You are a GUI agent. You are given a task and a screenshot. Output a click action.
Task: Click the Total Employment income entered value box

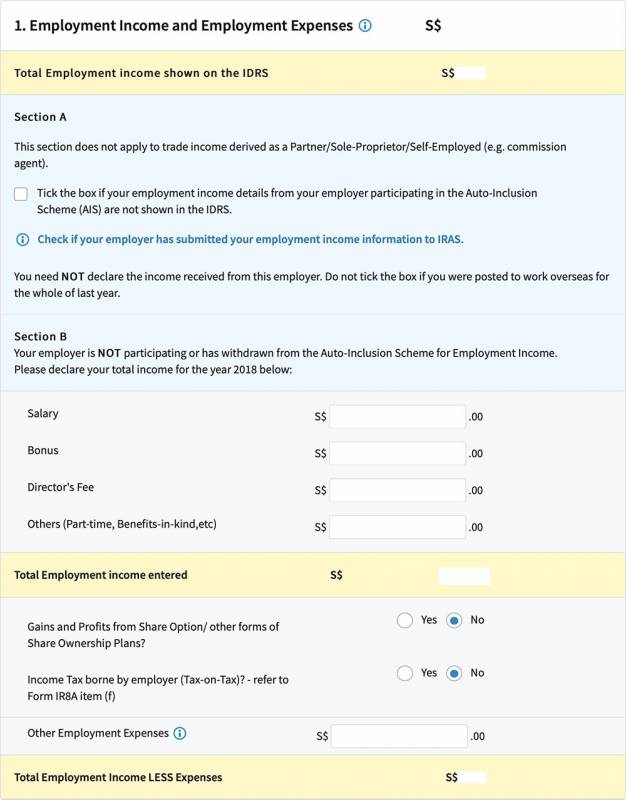(x=463, y=576)
